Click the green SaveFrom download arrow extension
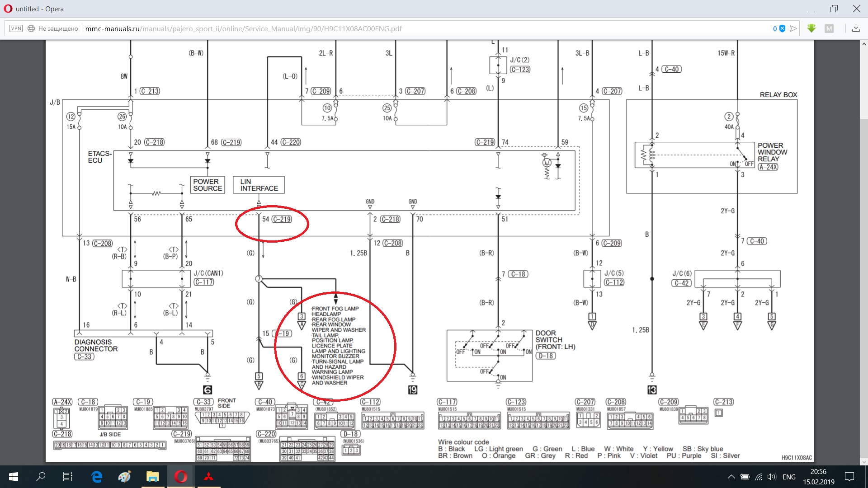Image resolution: width=868 pixels, height=488 pixels. tap(811, 28)
